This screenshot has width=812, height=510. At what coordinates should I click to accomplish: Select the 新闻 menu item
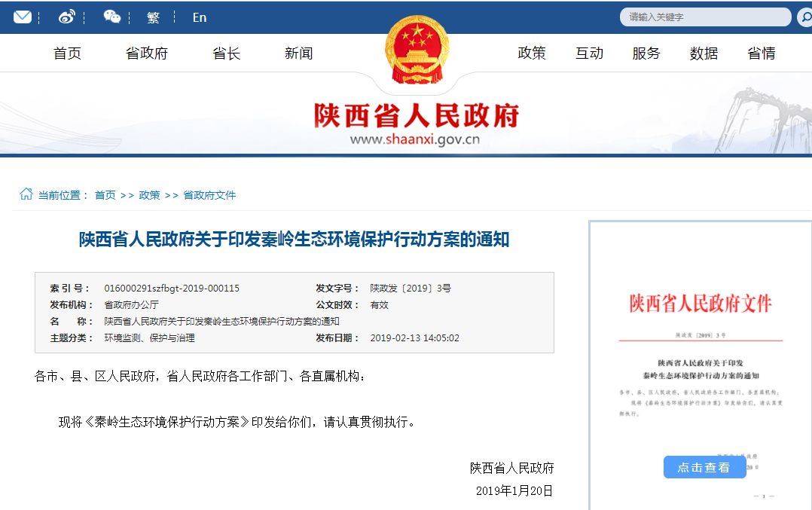coord(298,53)
